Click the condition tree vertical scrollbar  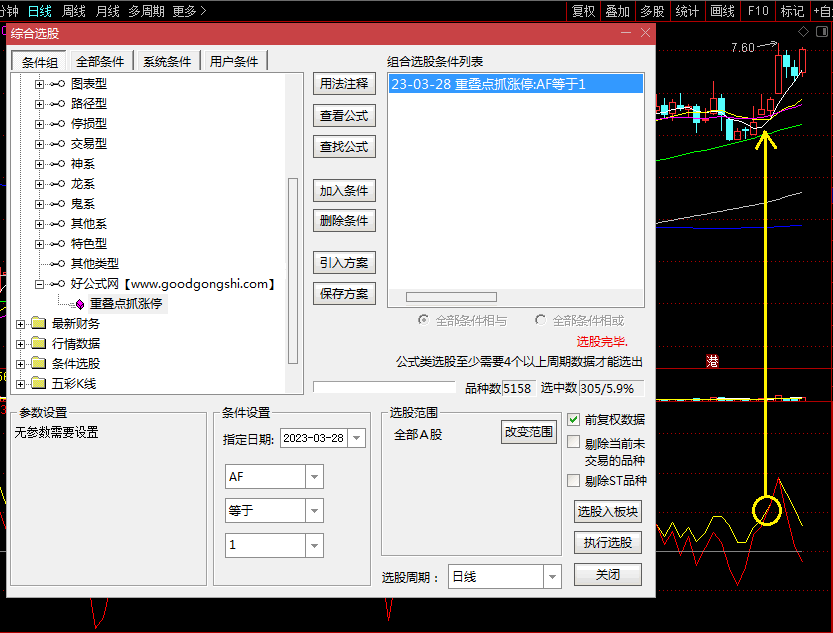click(x=293, y=271)
